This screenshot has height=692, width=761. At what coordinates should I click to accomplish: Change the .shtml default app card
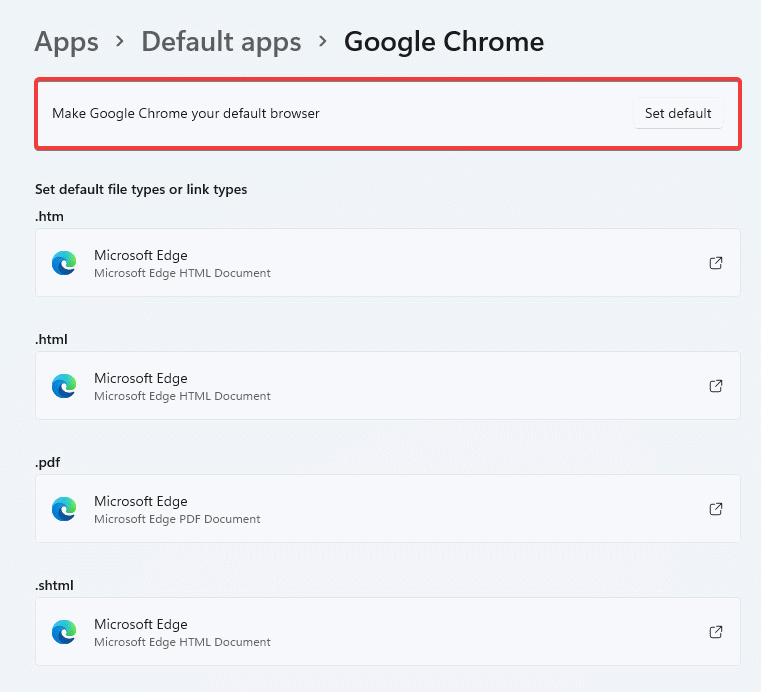(x=388, y=631)
